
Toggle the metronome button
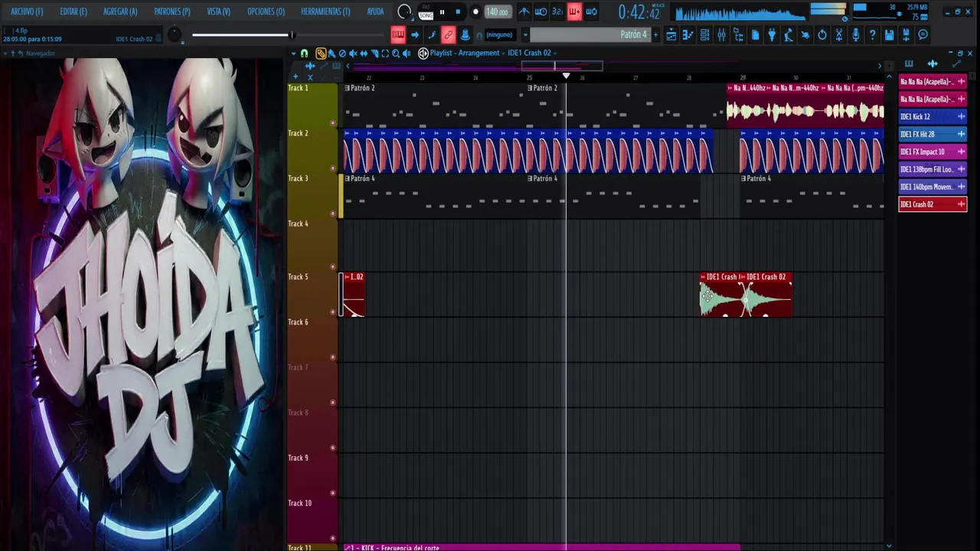pyautogui.click(x=524, y=11)
